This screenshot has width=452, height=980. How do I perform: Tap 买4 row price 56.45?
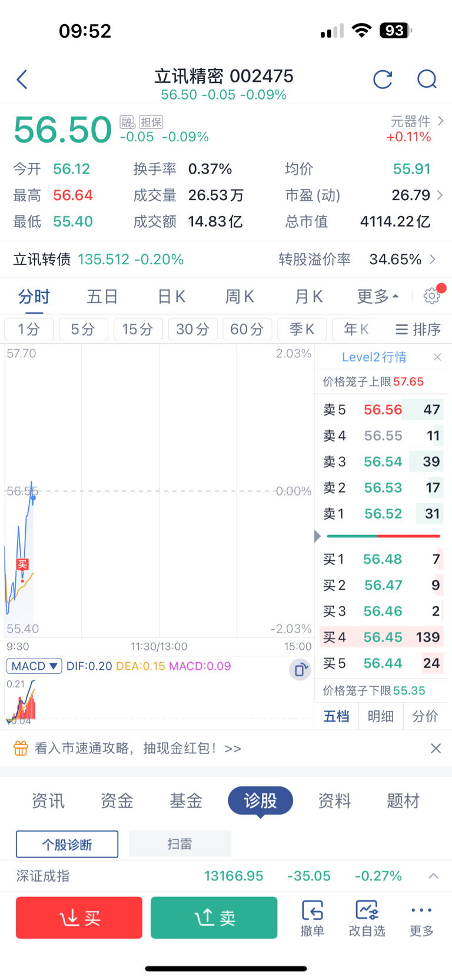click(383, 637)
